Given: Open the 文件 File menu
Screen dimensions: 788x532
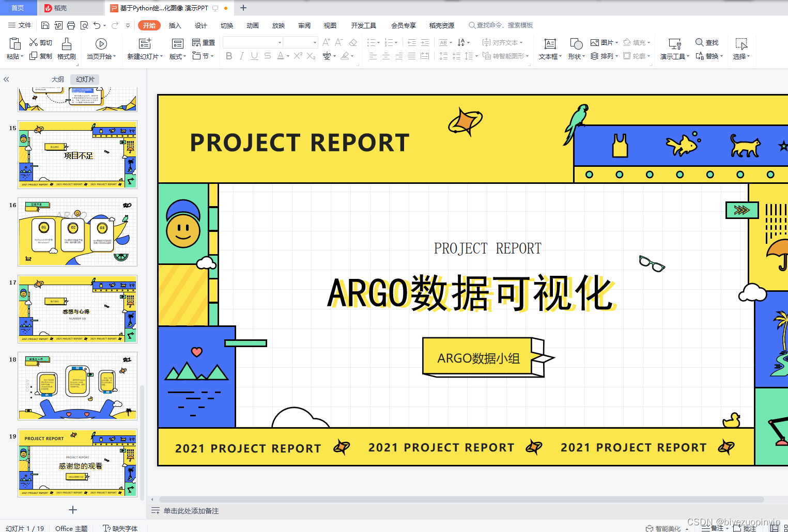Looking at the screenshot, I should (20, 25).
